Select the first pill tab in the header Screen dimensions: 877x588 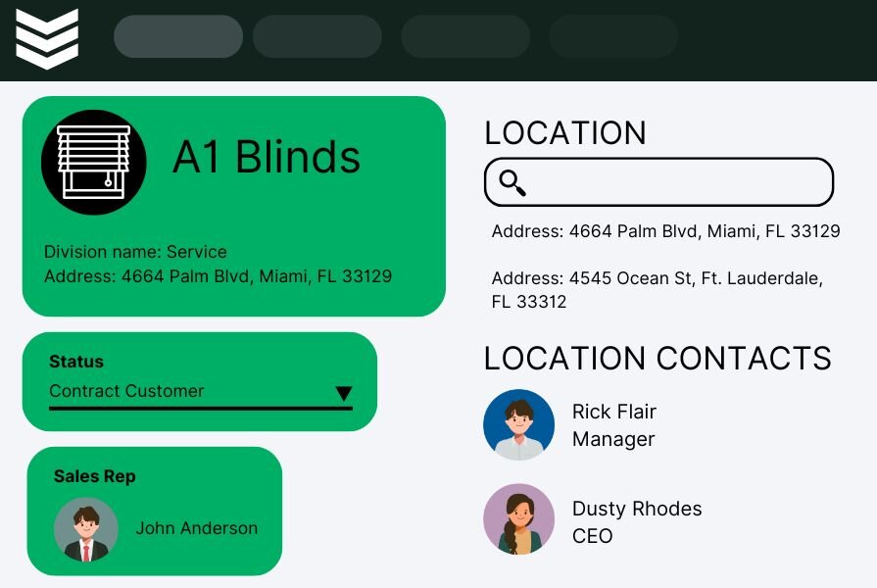point(178,36)
